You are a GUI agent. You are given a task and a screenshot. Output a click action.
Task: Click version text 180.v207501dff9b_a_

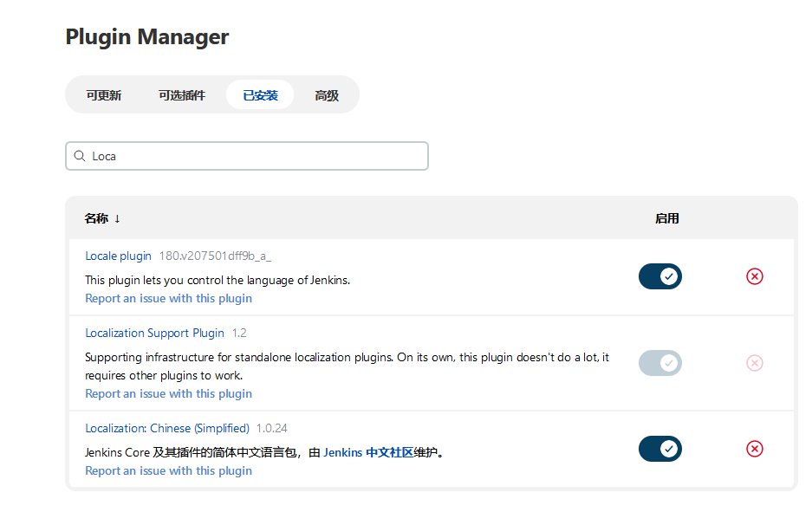pyautogui.click(x=215, y=256)
